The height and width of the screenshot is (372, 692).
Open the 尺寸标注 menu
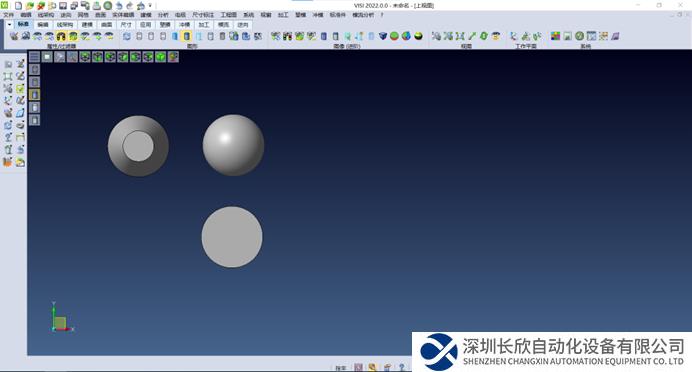[203, 15]
